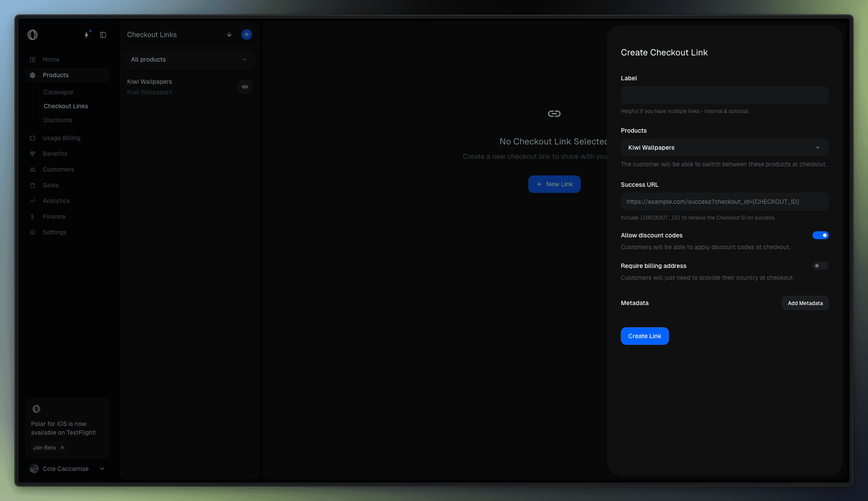
Task: Click the Customers people icon
Action: (x=33, y=169)
